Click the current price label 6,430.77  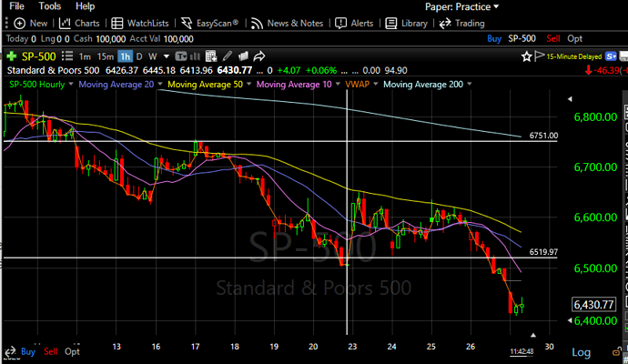593,305
